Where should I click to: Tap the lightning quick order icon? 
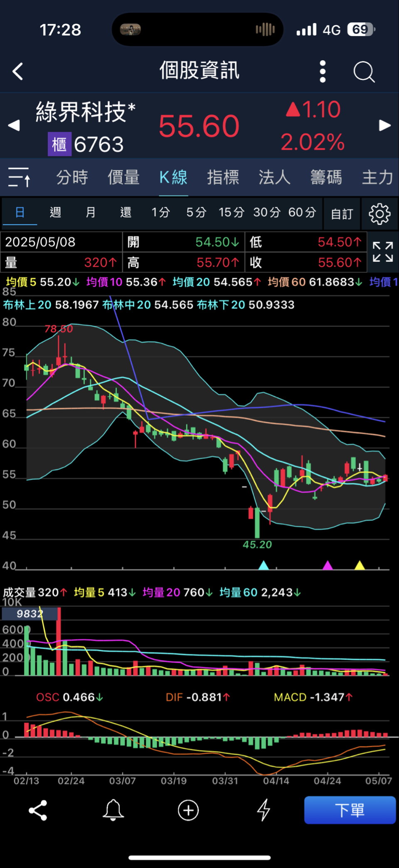[264, 811]
